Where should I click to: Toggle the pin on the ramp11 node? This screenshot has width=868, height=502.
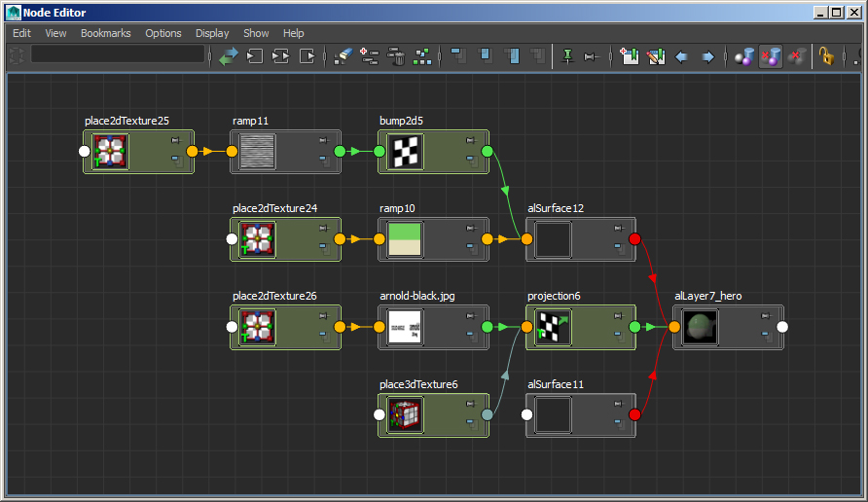[x=322, y=141]
